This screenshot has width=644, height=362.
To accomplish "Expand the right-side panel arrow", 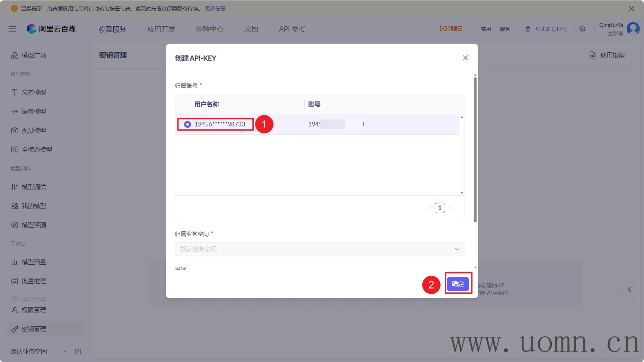I will click(x=629, y=289).
